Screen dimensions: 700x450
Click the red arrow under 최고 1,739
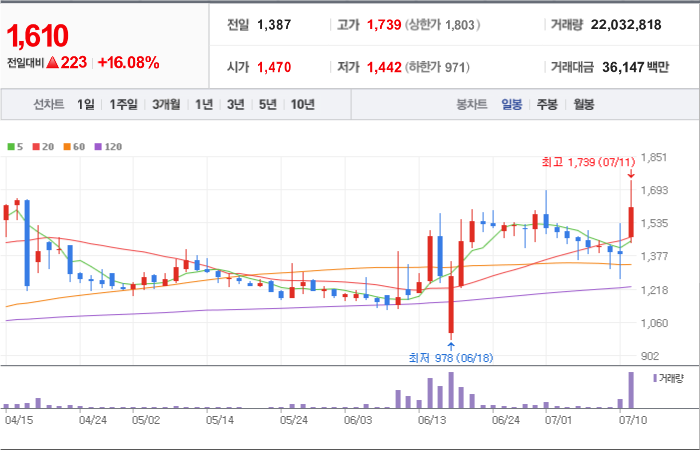point(631,174)
